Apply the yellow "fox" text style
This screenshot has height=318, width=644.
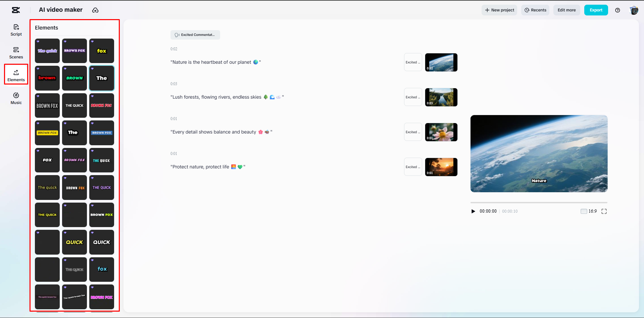pyautogui.click(x=102, y=51)
